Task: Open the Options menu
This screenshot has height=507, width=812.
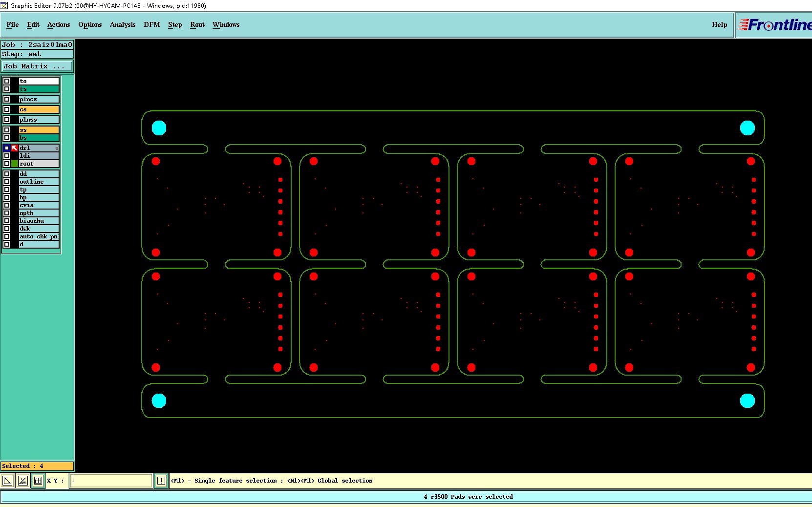Action: pos(90,24)
